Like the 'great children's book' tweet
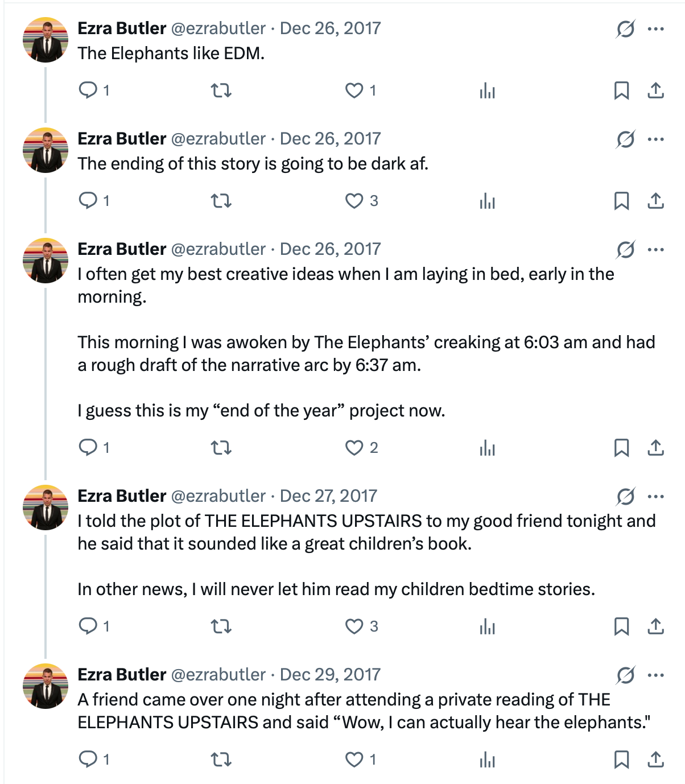 [x=354, y=626]
